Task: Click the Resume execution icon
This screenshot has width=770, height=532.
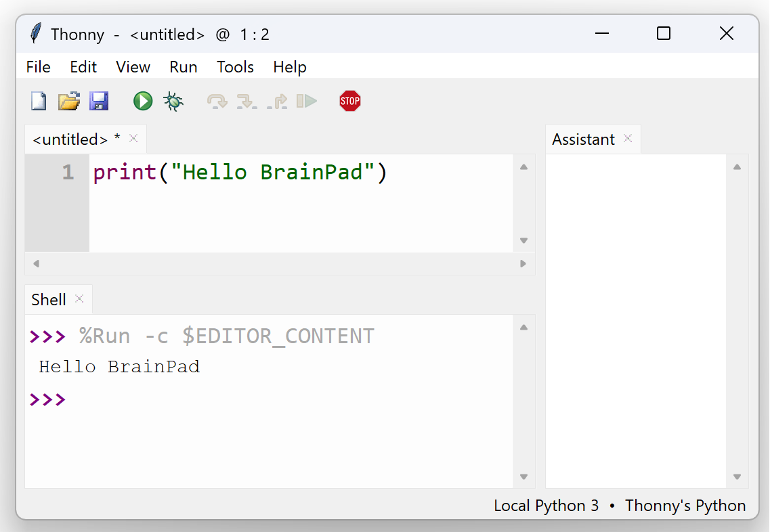Action: [x=307, y=102]
